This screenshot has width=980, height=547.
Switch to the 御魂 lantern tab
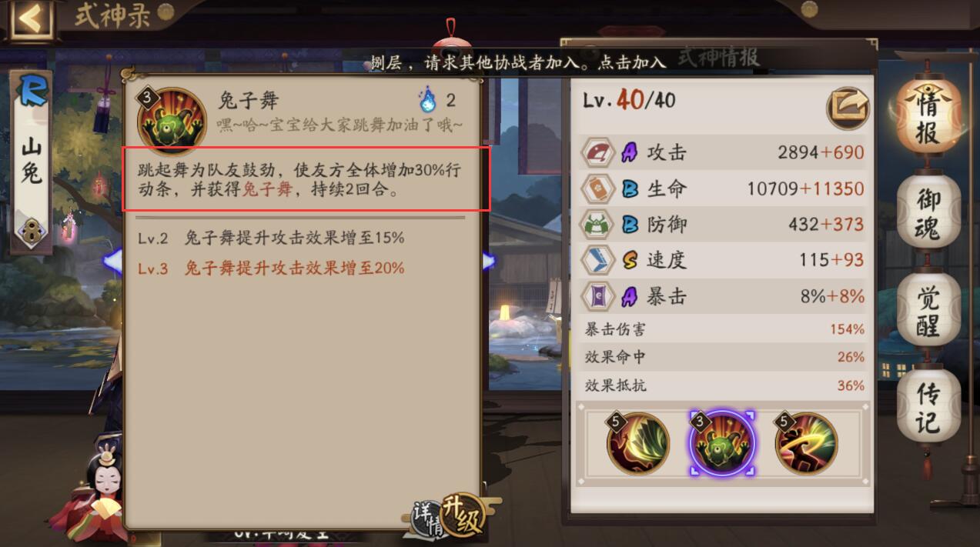(x=928, y=212)
